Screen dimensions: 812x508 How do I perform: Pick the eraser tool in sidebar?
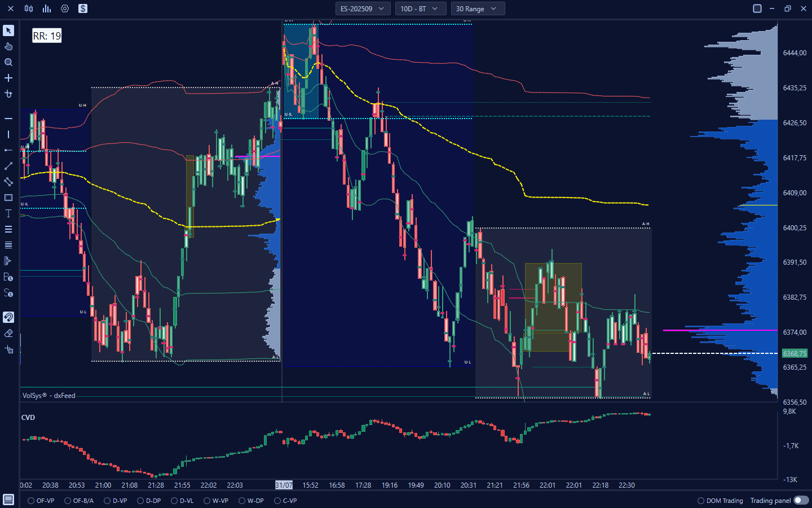[8, 333]
